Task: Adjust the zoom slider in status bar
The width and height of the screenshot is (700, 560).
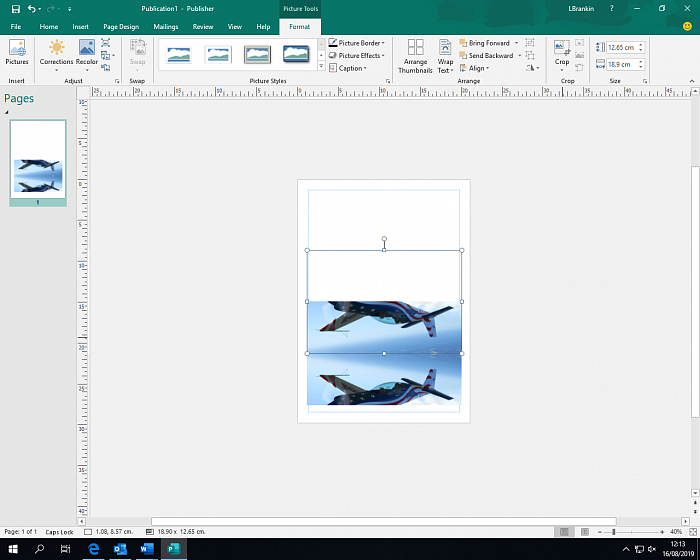Action: (x=613, y=531)
